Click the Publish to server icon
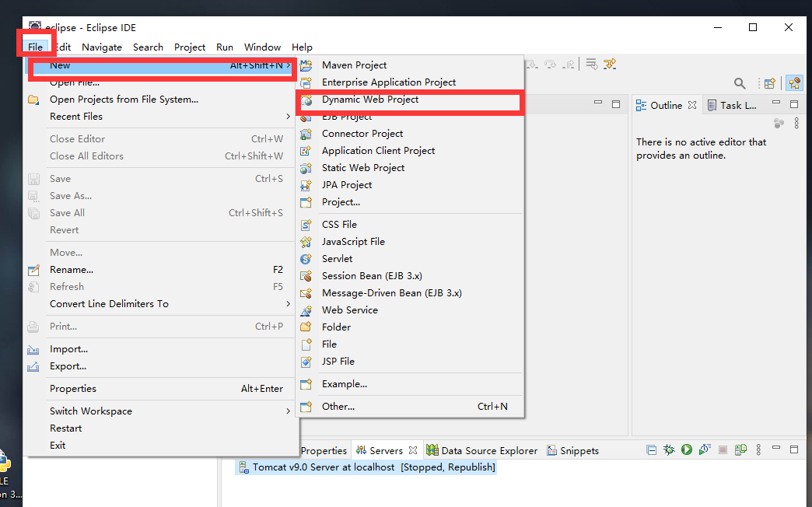 pos(740,449)
